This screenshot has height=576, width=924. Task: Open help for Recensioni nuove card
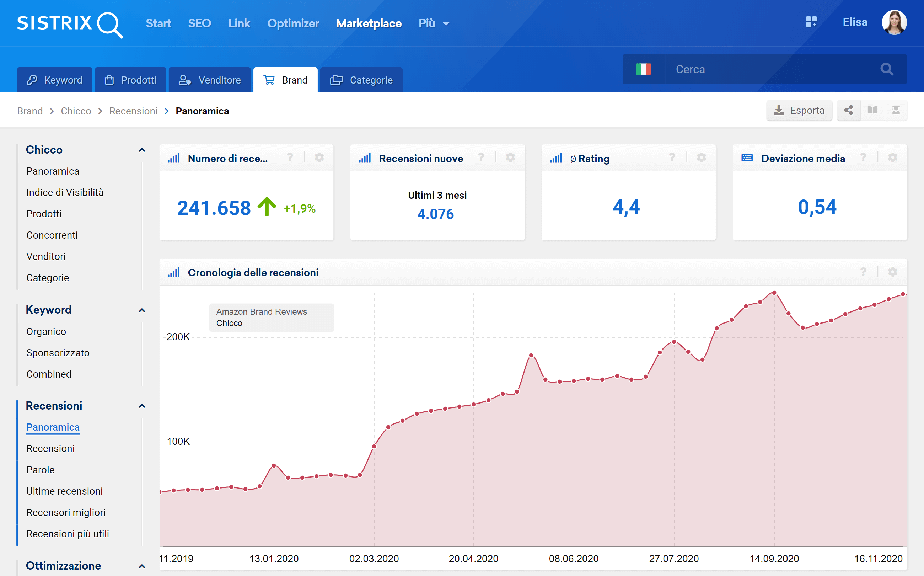pos(481,157)
